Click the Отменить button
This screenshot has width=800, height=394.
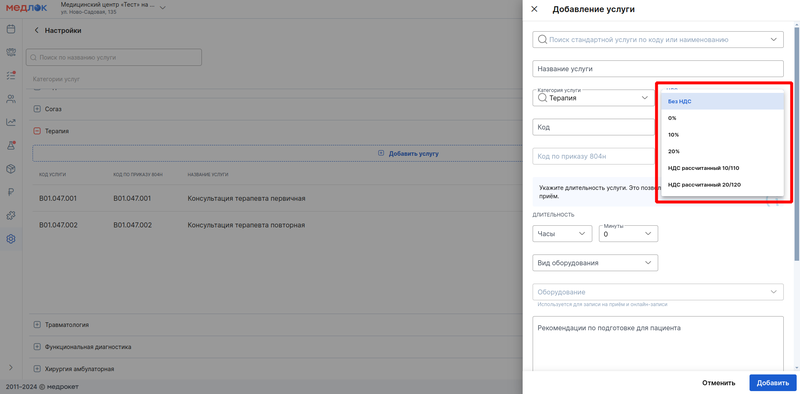[718, 383]
